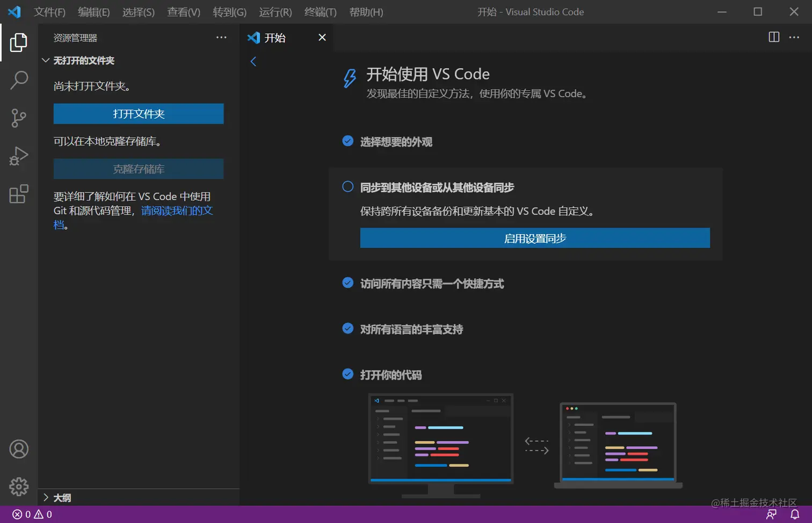Open the Extensions view

click(x=19, y=194)
